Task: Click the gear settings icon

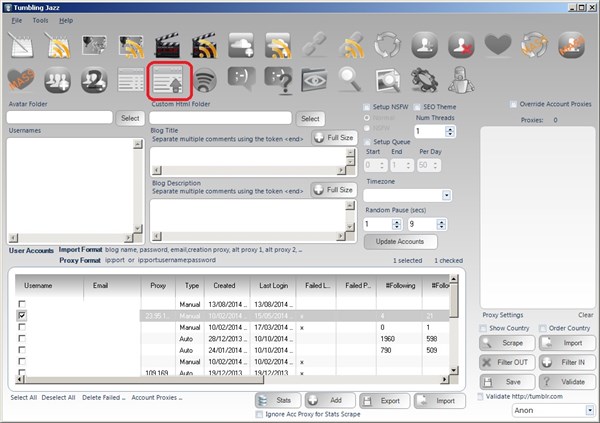Action: pos(424,80)
